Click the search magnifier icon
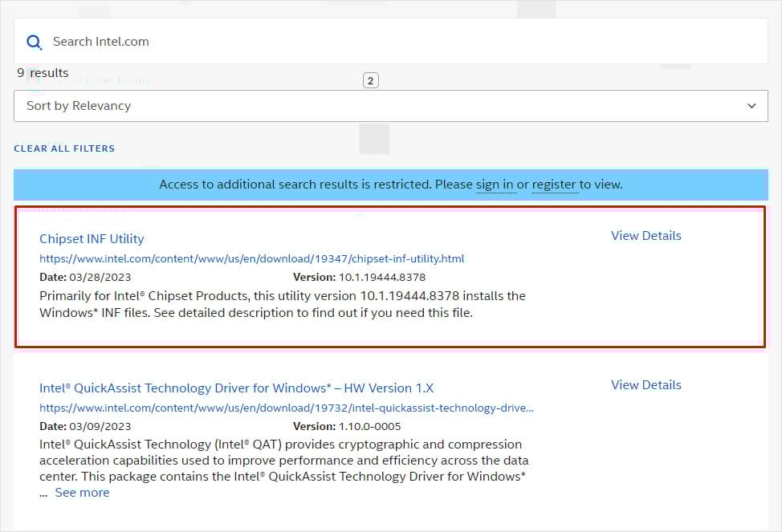Viewport: 782px width, 532px height. tap(34, 42)
